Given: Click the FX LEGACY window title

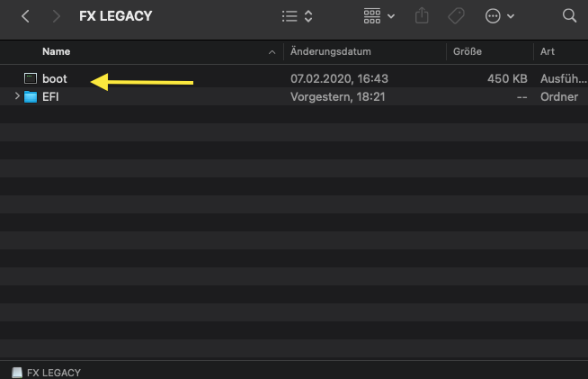Looking at the screenshot, I should [116, 16].
